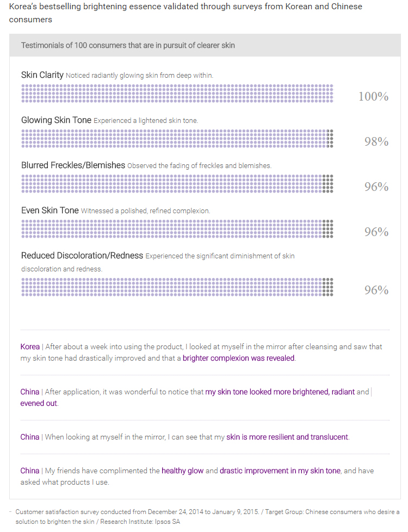
Task: Click the customer satisfaction survey footnote
Action: [x=207, y=517]
